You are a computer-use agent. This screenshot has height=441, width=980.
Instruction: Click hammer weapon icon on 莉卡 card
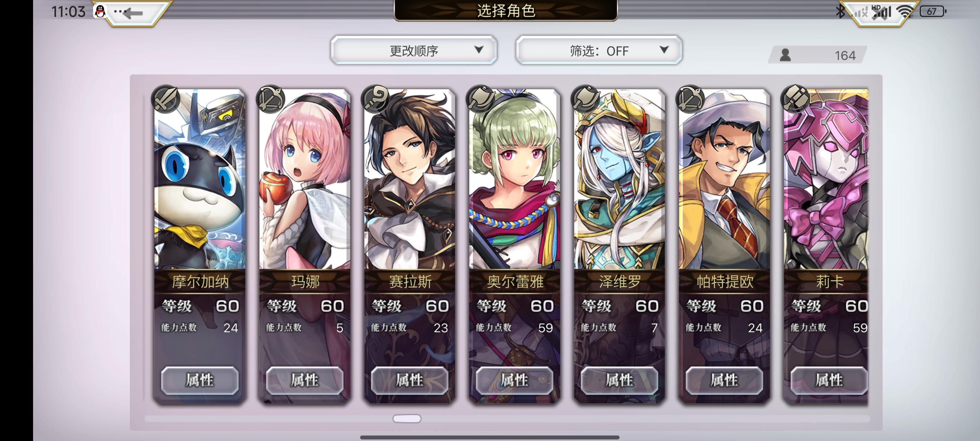[795, 99]
